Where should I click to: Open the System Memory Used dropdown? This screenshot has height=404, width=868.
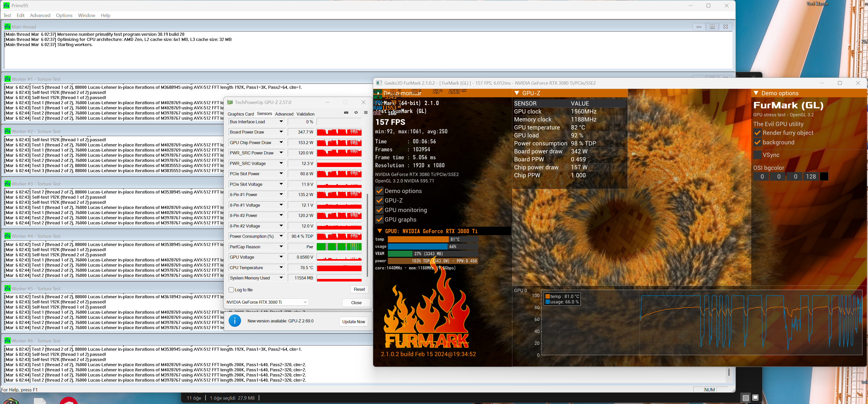281,278
